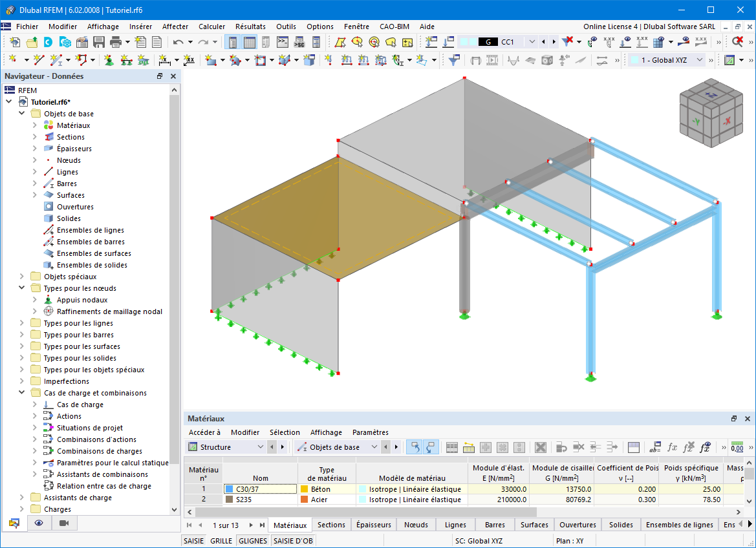
Task: Select the Annuler (undo) icon
Action: (x=177, y=41)
